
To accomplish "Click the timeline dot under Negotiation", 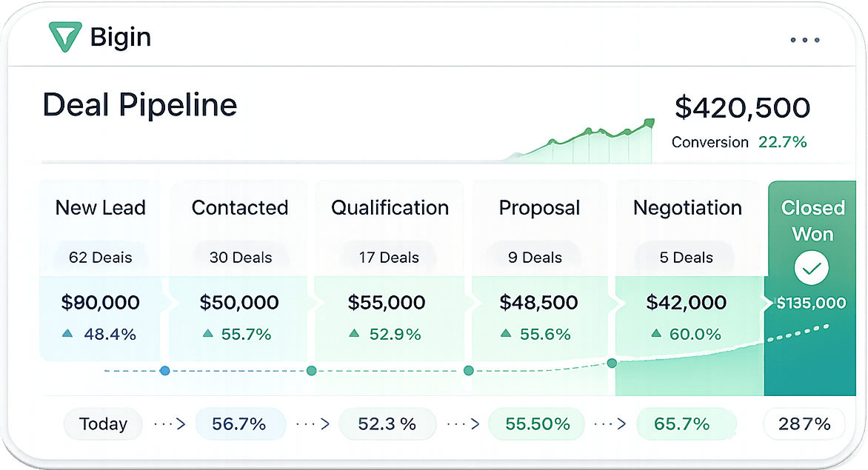I will (x=612, y=363).
